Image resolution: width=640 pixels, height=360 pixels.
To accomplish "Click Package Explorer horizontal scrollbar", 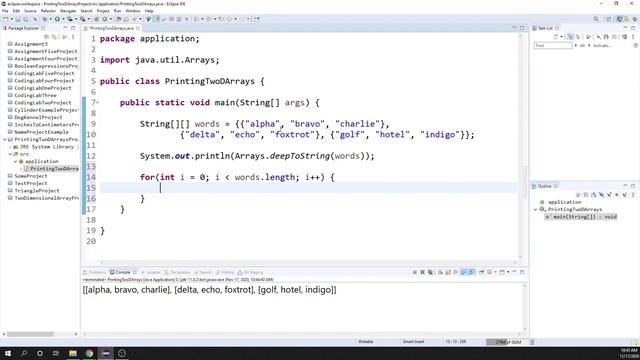I will pyautogui.click(x=29, y=334).
